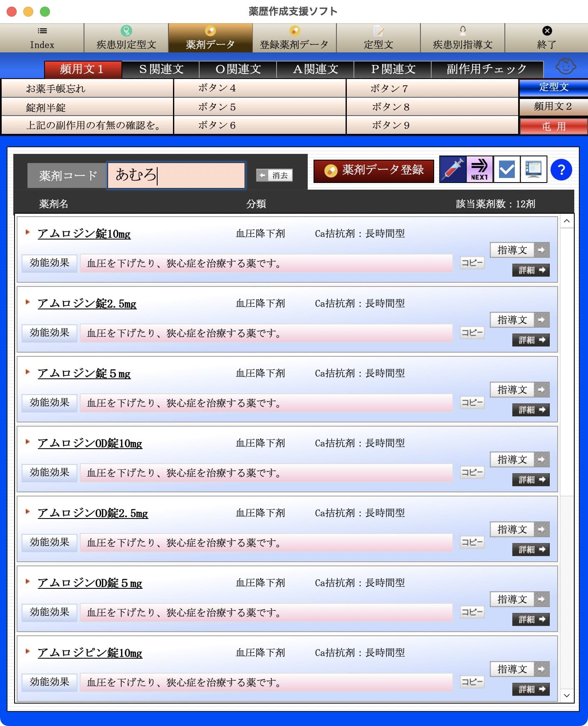Open the アムロジン錠５mg drug link
The width and height of the screenshot is (588, 726).
click(84, 373)
